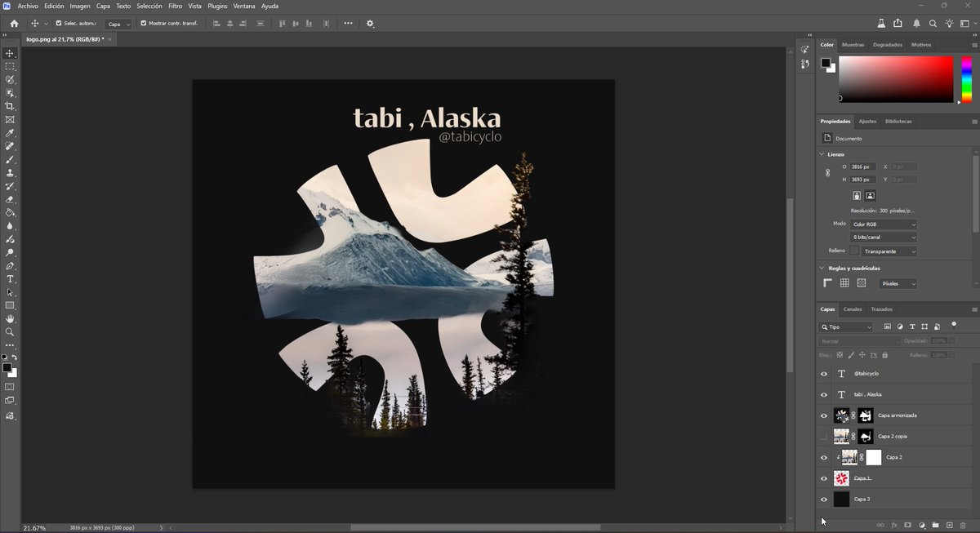The width and height of the screenshot is (980, 533).
Task: Select the Rectangular Marquee tool
Action: click(10, 66)
